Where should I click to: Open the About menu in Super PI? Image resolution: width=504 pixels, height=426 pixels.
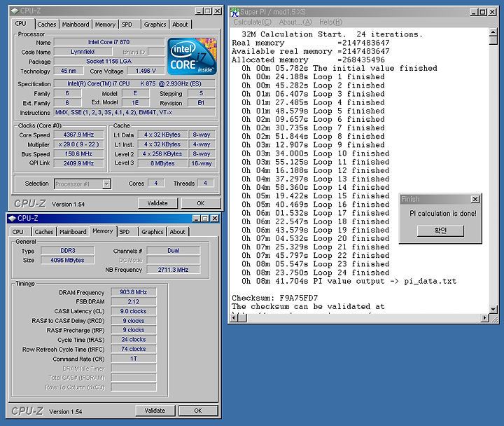[295, 22]
